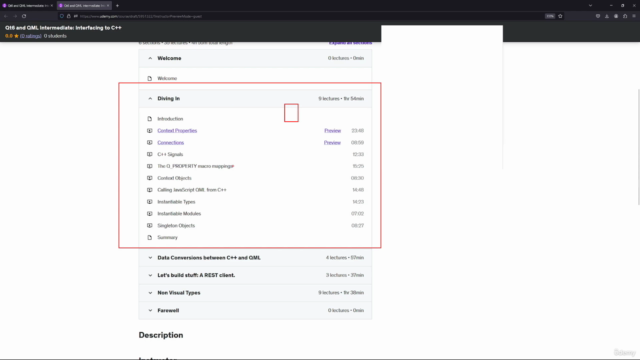Reload the current page
The height and width of the screenshot is (360, 640).
pos(24,16)
